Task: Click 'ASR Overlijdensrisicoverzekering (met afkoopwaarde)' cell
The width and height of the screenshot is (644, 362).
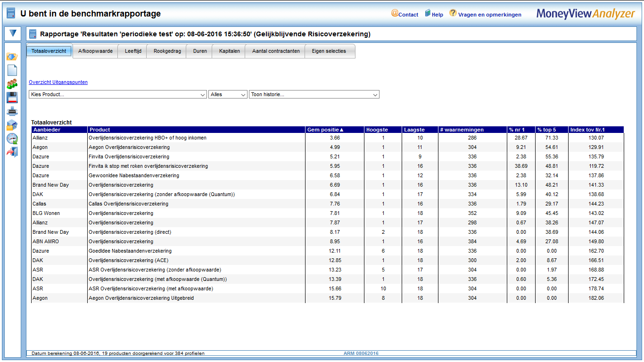Action: click(x=197, y=288)
